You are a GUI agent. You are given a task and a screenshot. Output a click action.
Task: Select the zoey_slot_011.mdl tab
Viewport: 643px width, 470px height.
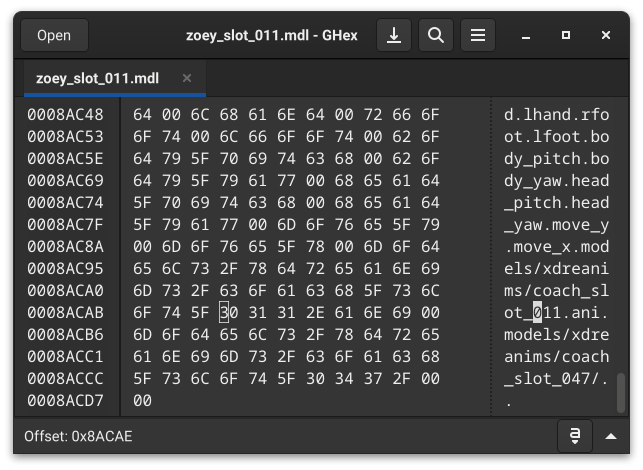97,78
